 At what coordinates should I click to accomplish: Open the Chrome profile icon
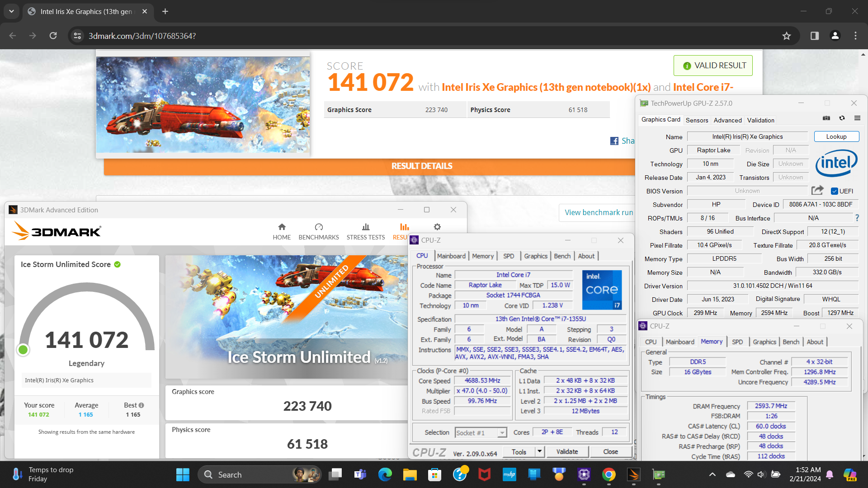tap(835, 36)
